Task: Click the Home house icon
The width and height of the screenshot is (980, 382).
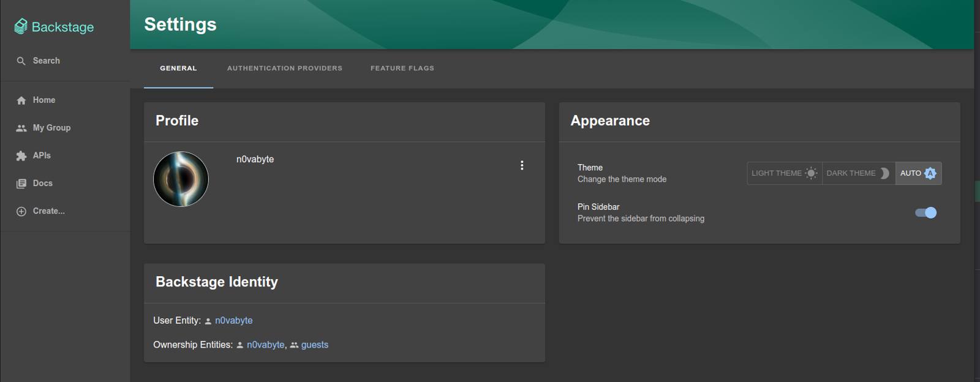Action: tap(21, 100)
